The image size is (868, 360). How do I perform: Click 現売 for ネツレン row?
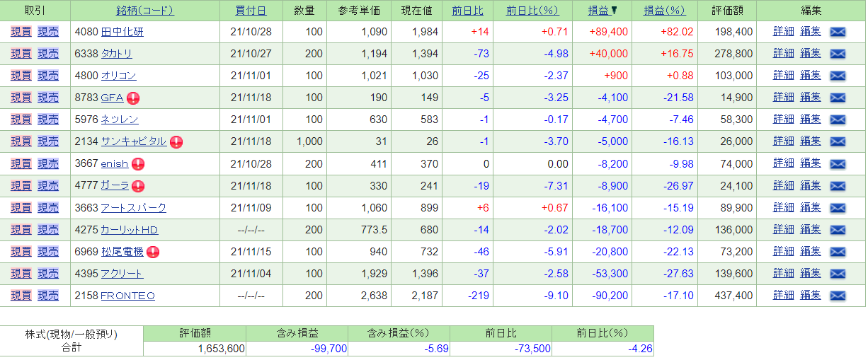coord(48,120)
